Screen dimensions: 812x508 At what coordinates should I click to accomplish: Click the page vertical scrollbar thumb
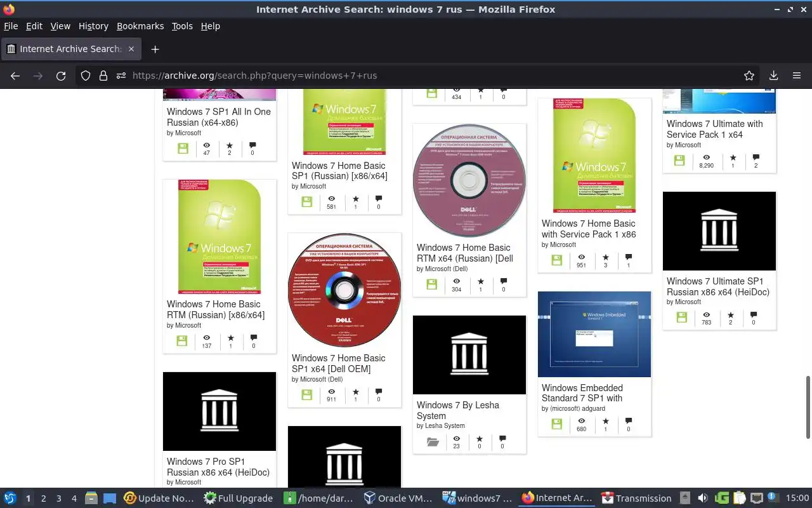coord(808,406)
